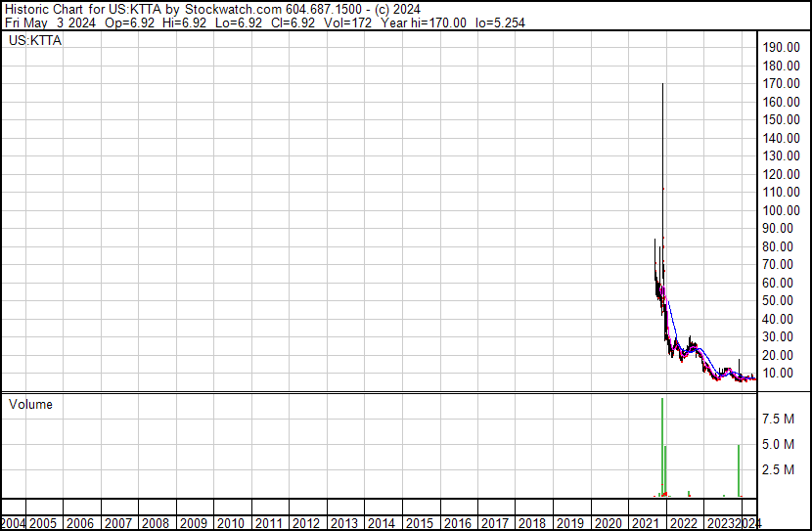The height and width of the screenshot is (531, 812).
Task: Select the 2021 year label on axis
Action: coord(646,523)
